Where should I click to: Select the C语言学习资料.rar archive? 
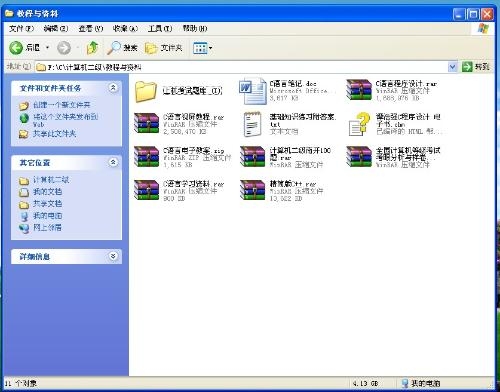pyautogui.click(x=147, y=190)
